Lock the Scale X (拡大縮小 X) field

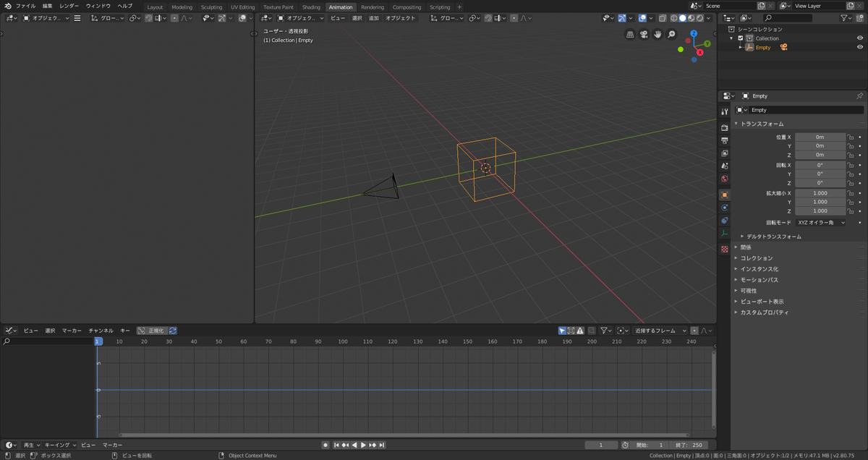click(x=851, y=193)
